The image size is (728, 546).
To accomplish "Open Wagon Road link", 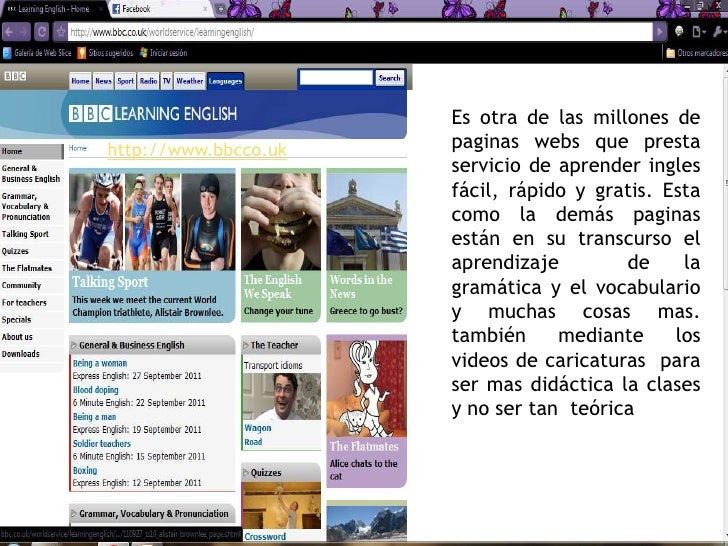I will coord(258,435).
